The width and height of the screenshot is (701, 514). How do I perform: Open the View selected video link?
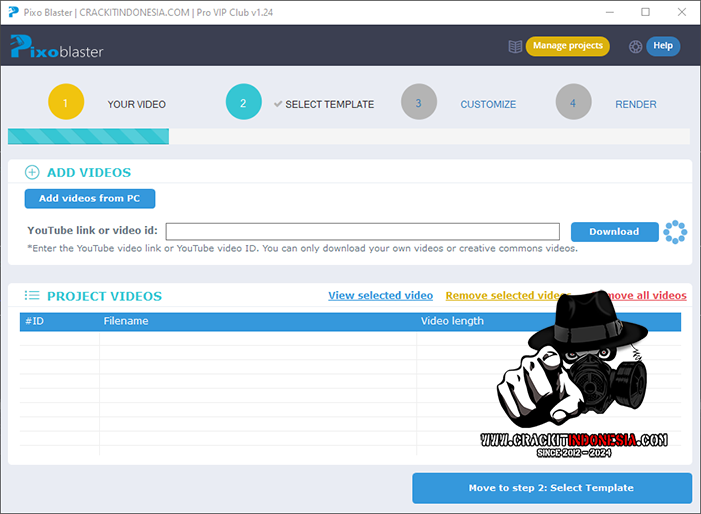pos(380,296)
